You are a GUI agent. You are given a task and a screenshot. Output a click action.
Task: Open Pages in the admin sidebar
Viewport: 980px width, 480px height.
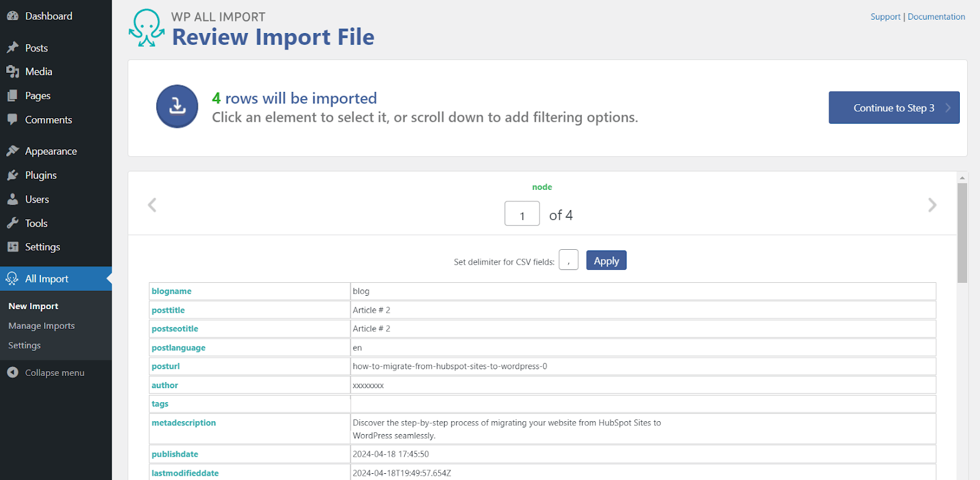(37, 96)
